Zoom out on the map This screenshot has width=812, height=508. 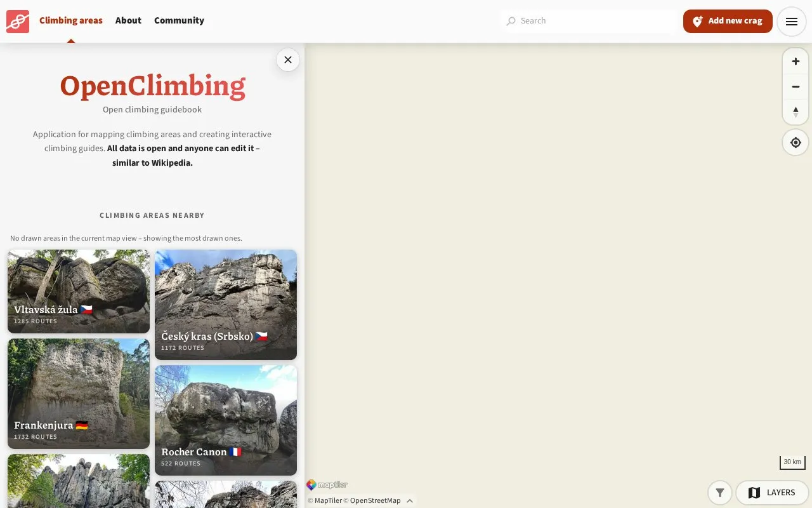796,86
